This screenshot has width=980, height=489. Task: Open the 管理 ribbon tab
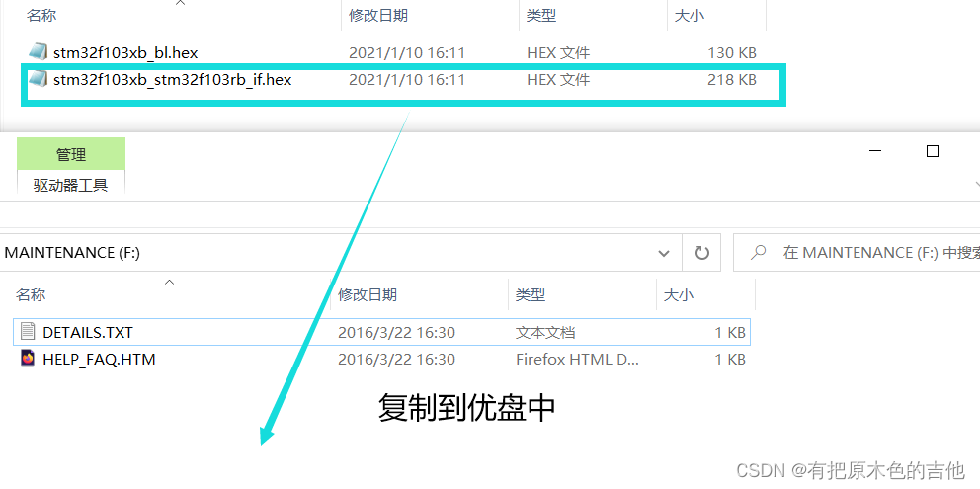pos(71,154)
